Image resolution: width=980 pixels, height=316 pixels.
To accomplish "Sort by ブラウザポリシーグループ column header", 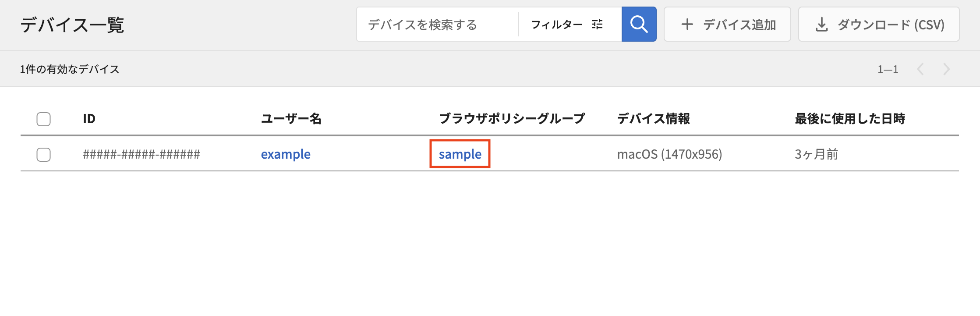I will point(512,119).
